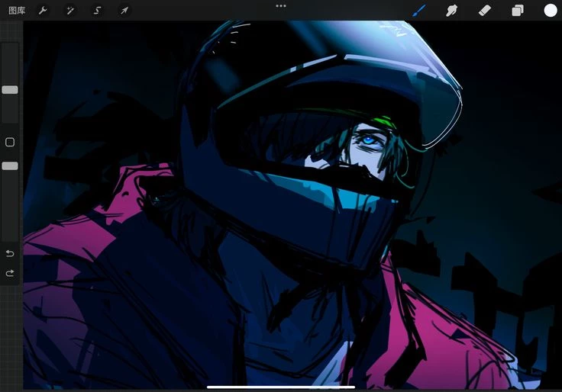
Task: Click the brush size slider handle
Action: 10,90
